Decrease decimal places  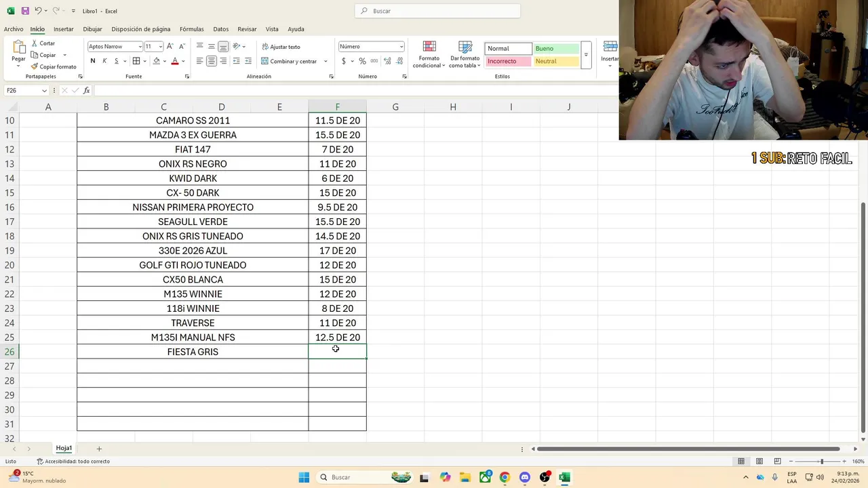398,61
